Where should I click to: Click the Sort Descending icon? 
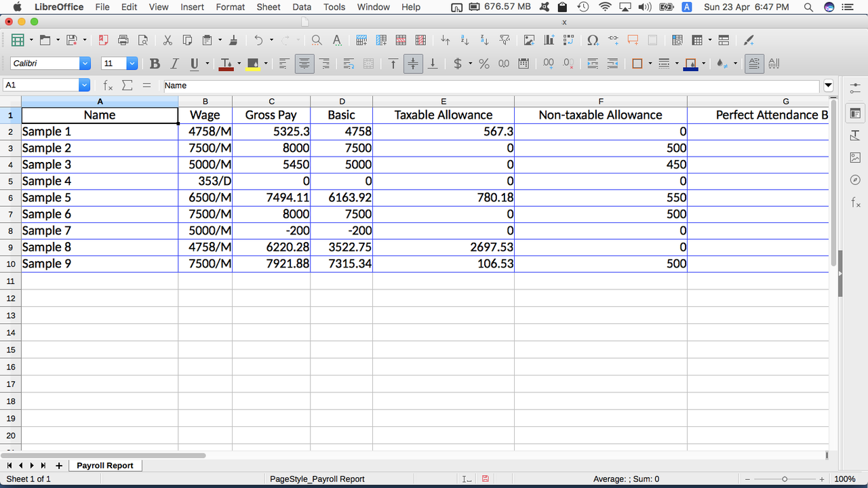pos(484,40)
